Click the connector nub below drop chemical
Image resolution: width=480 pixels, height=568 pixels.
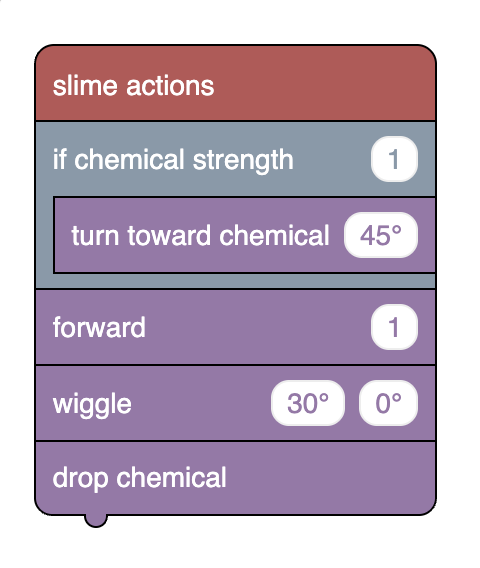click(x=96, y=521)
